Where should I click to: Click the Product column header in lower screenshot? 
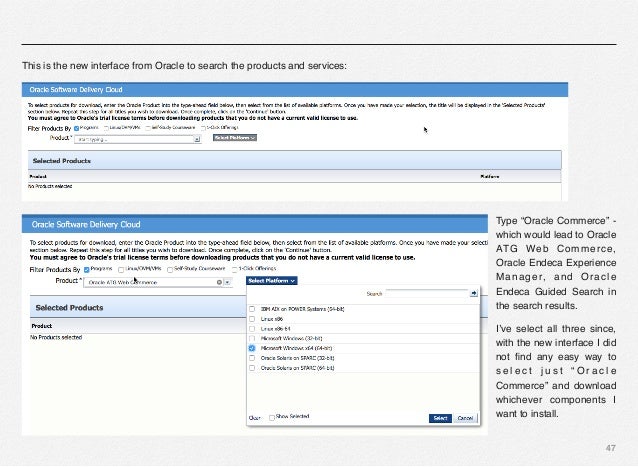click(42, 326)
